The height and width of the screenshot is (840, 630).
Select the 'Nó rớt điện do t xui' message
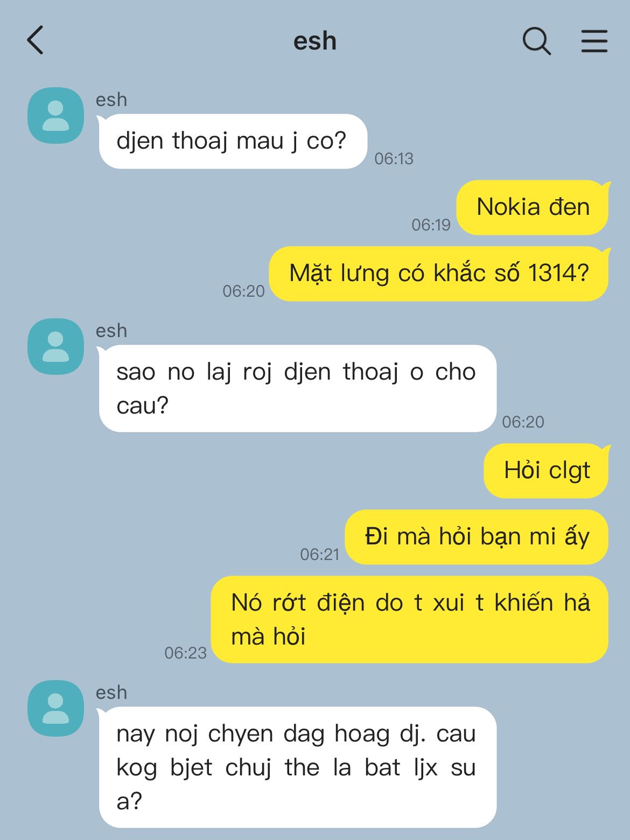(x=410, y=619)
